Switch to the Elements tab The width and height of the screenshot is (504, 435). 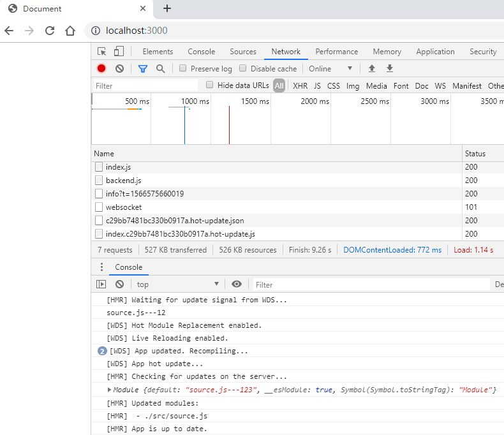click(x=158, y=52)
